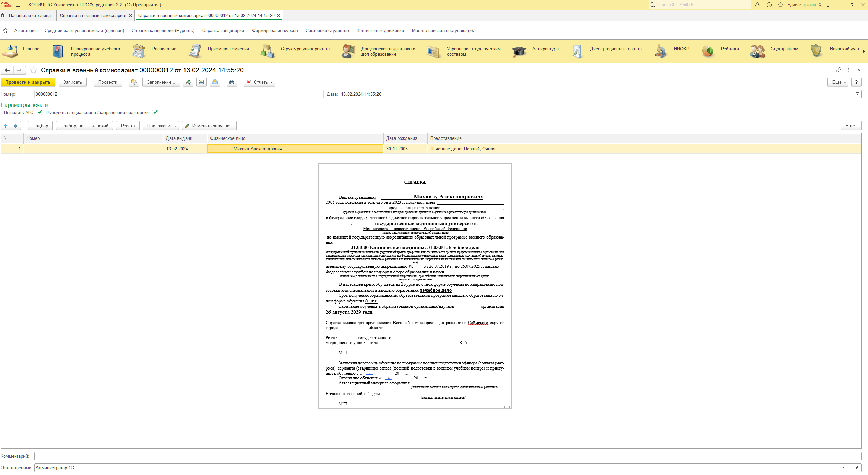This screenshot has height=475, width=868.
Task: Click the Подбор; пол = женский button
Action: [84, 126]
